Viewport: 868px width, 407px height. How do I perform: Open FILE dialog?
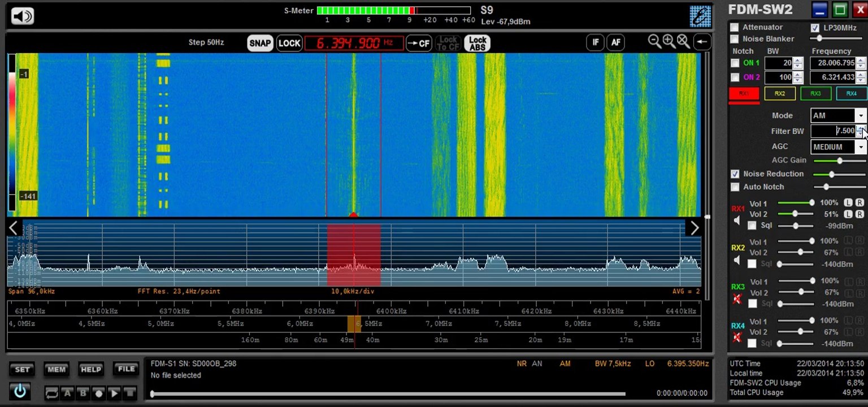[126, 369]
